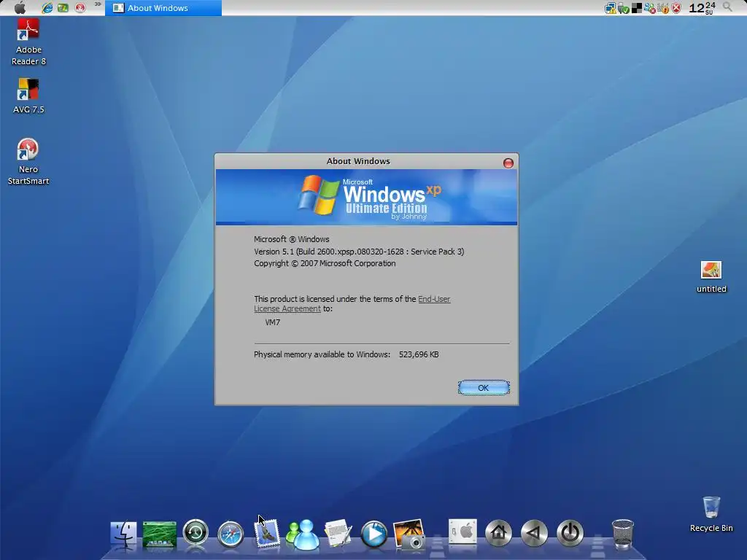Open the End-User License Agreement link
Viewport: 747px width, 560px height.
(x=352, y=304)
